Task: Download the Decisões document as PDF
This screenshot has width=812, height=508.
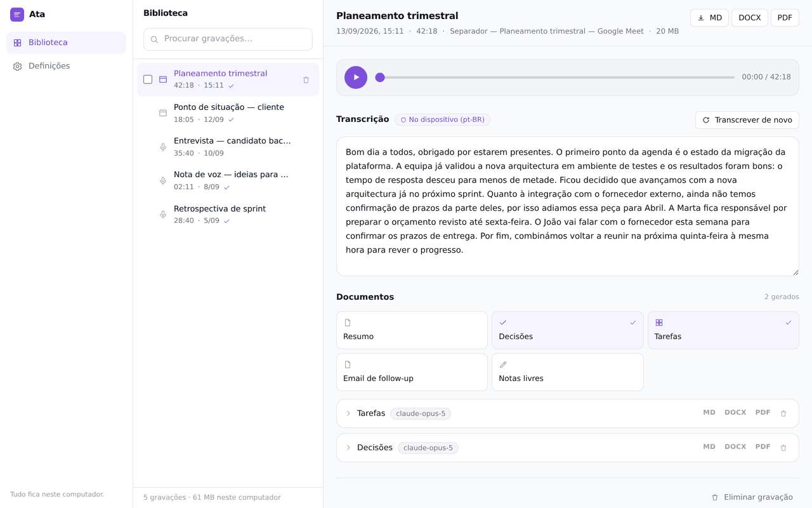Action: [x=763, y=447]
